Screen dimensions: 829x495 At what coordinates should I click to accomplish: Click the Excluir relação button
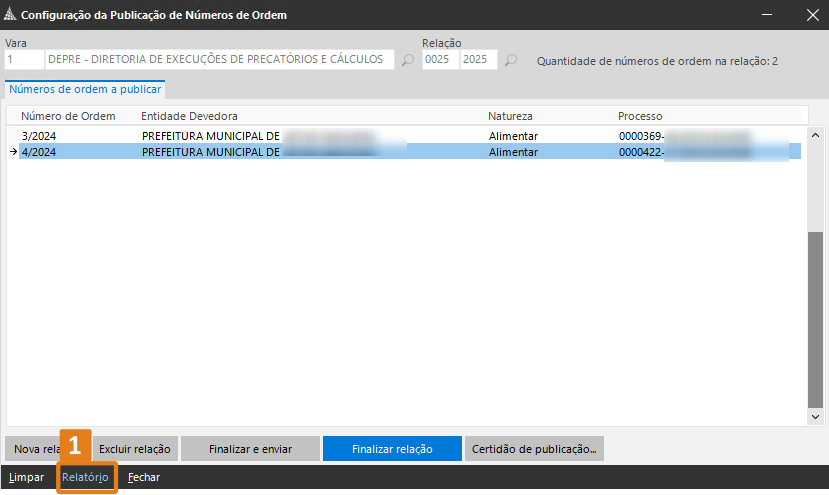tap(135, 448)
